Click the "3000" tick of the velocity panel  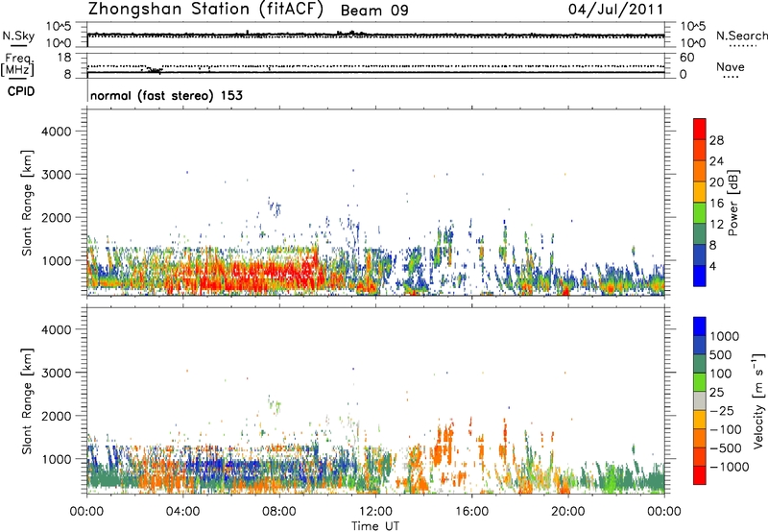point(56,373)
